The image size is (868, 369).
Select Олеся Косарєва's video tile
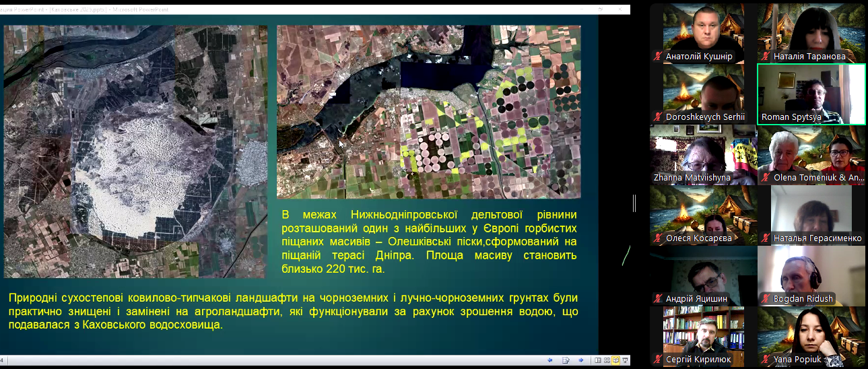(x=703, y=215)
